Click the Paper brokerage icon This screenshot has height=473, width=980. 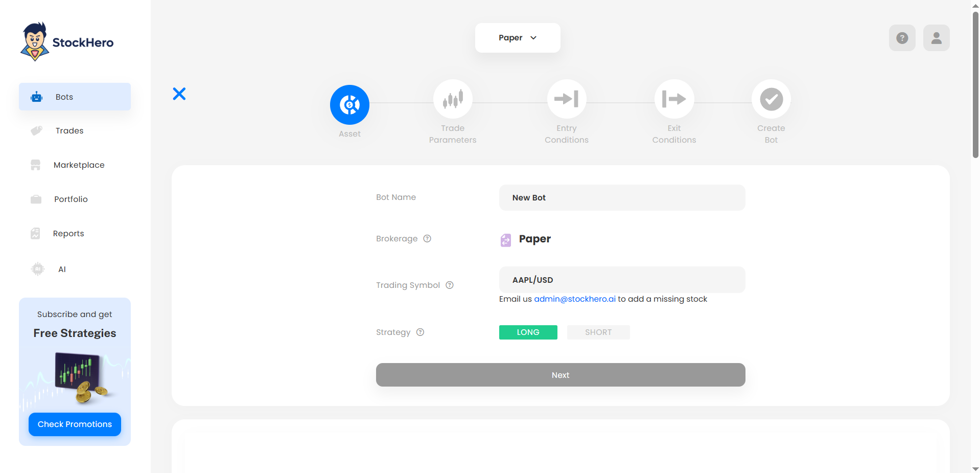[x=505, y=240]
